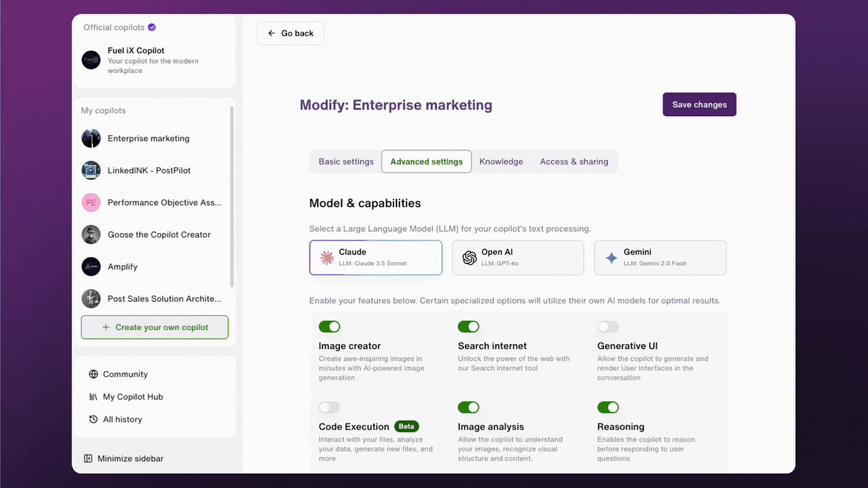Click Minimize sidebar

click(x=123, y=458)
